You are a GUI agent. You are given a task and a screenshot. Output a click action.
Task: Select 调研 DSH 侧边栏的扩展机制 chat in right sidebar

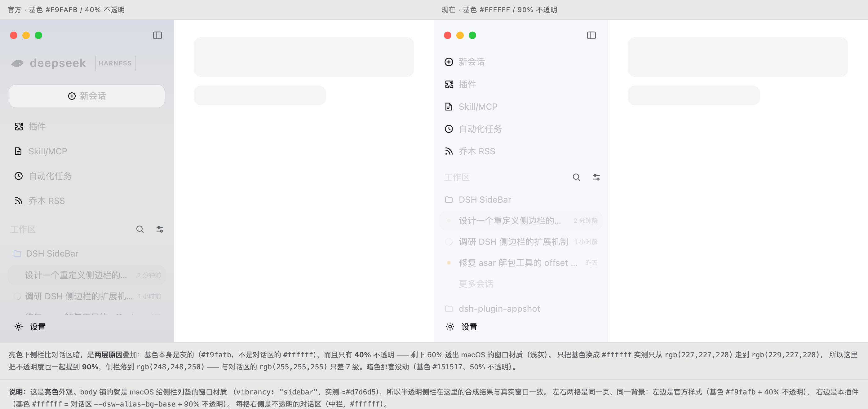pos(520,242)
